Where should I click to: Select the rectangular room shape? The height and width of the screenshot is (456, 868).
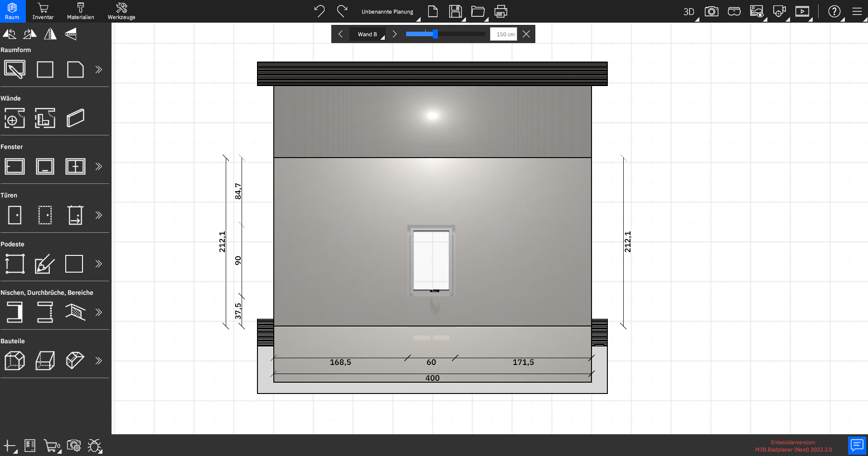pos(45,69)
